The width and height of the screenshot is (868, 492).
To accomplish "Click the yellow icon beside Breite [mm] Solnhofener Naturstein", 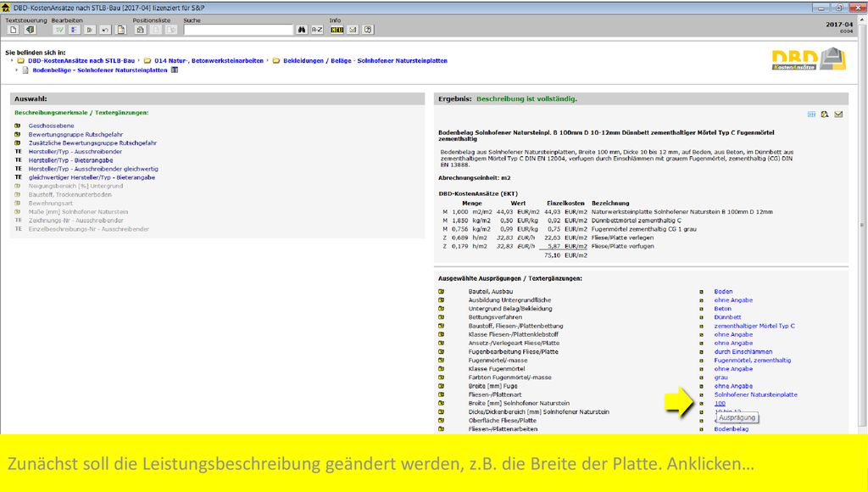I will pos(441,403).
